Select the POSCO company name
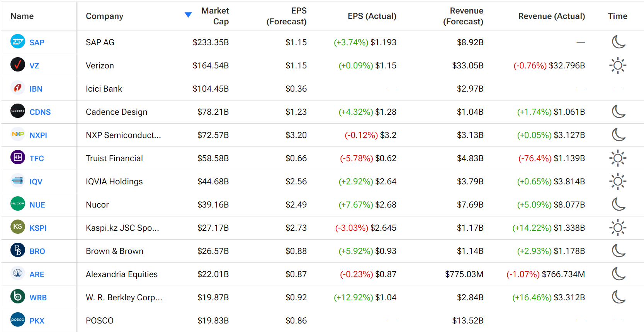Screen dimensions: 644x332 coord(100,321)
